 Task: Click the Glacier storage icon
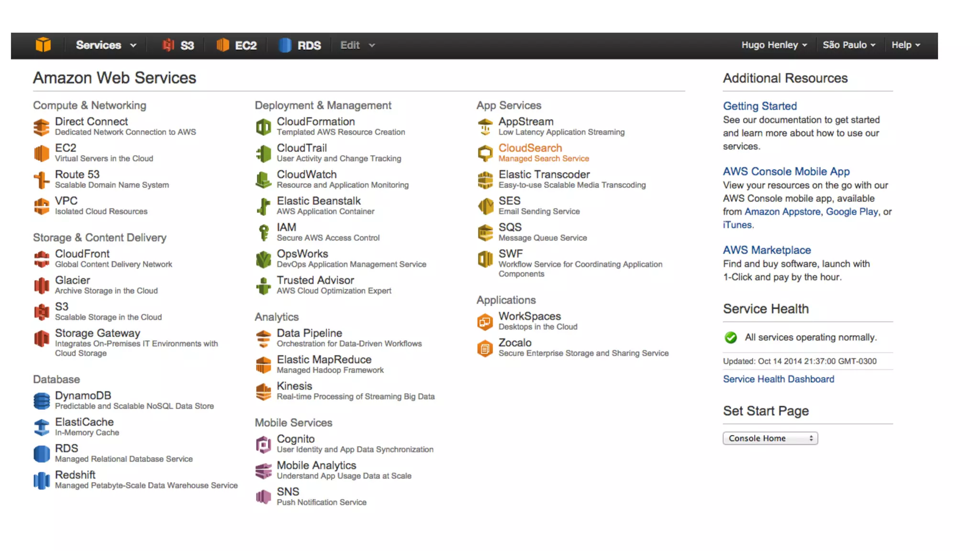tap(42, 286)
